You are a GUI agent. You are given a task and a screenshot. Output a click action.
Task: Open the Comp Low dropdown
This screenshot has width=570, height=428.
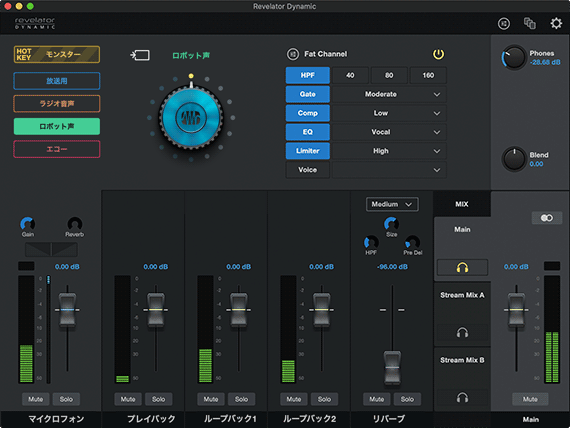pos(389,113)
